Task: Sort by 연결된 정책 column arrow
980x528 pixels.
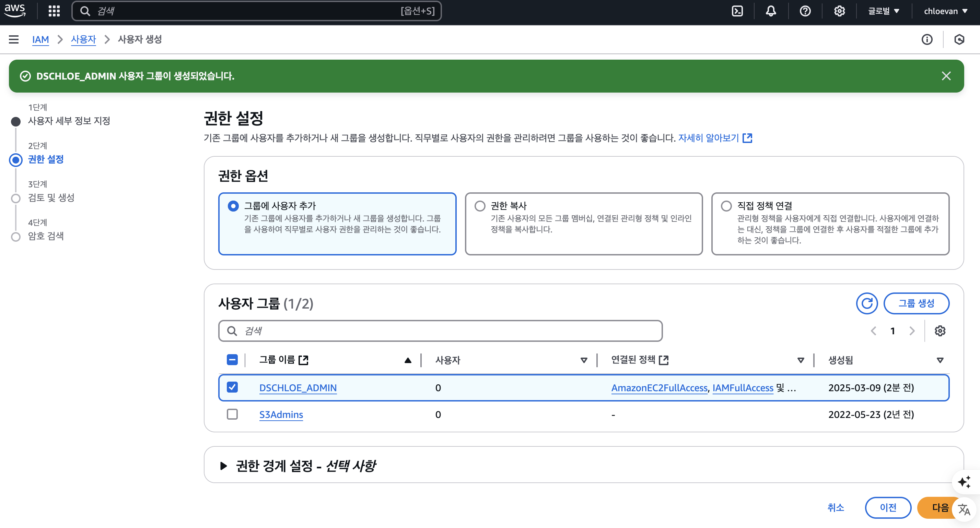Action: point(801,360)
